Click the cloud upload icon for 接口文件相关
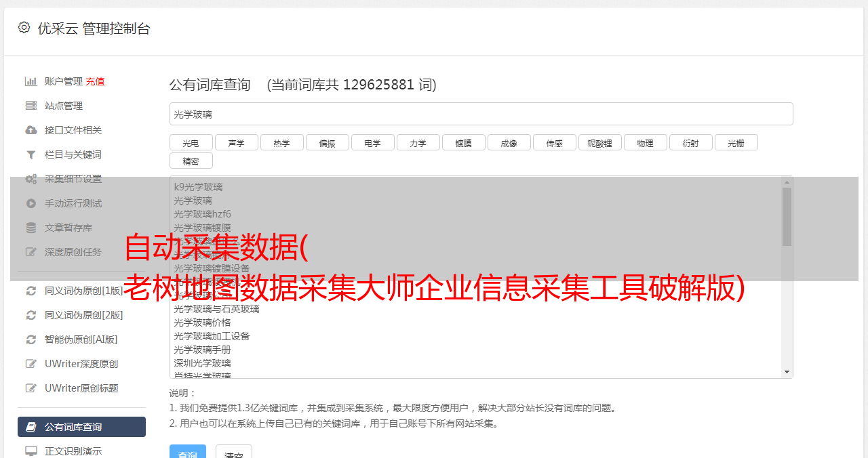 31,130
